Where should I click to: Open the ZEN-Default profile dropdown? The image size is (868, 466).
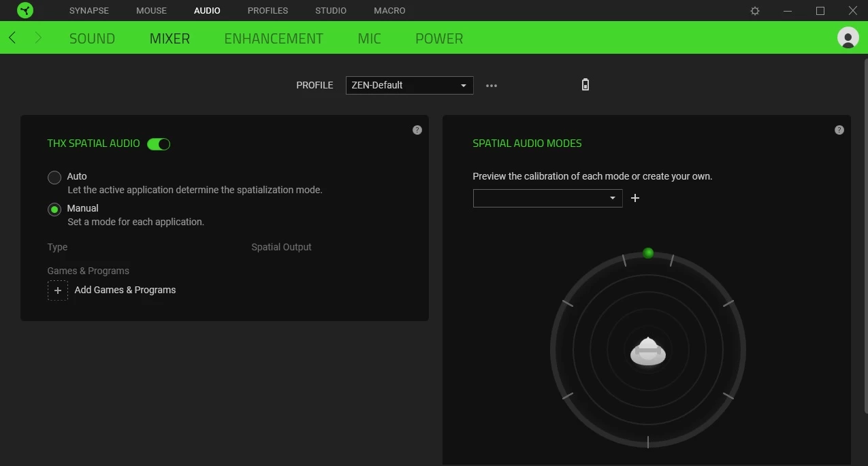coord(410,85)
